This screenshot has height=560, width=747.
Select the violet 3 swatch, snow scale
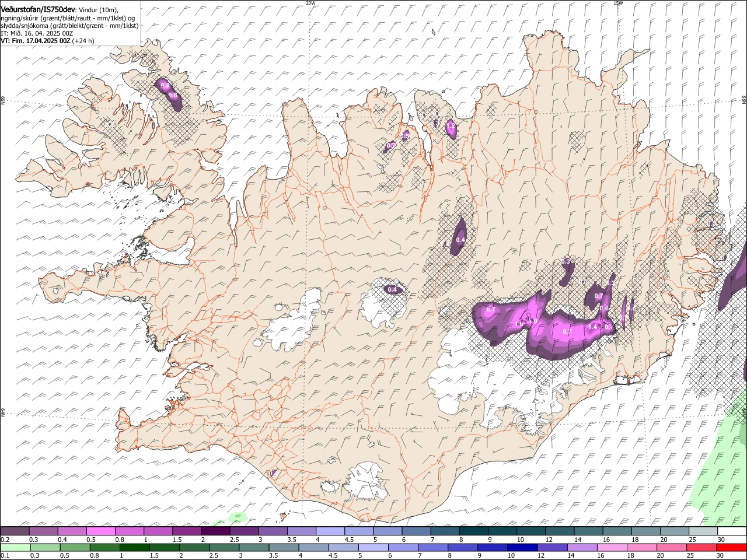point(273,531)
